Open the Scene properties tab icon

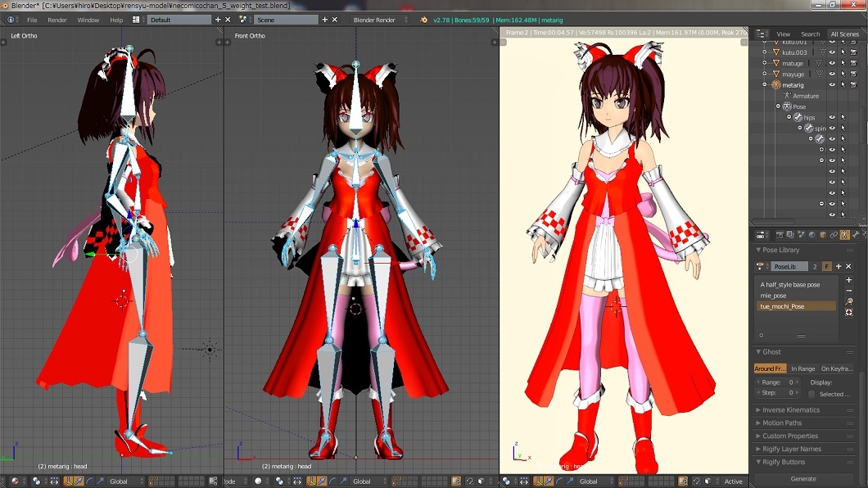801,235
